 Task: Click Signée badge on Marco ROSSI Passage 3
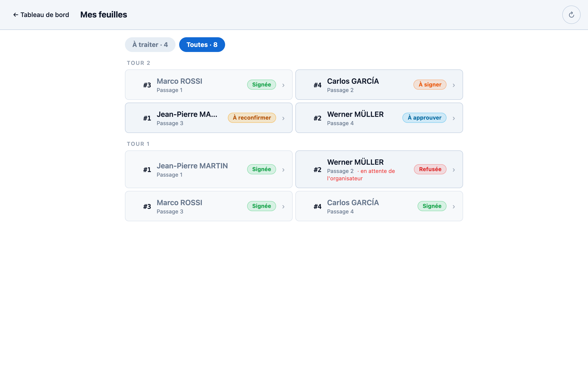pos(261,206)
